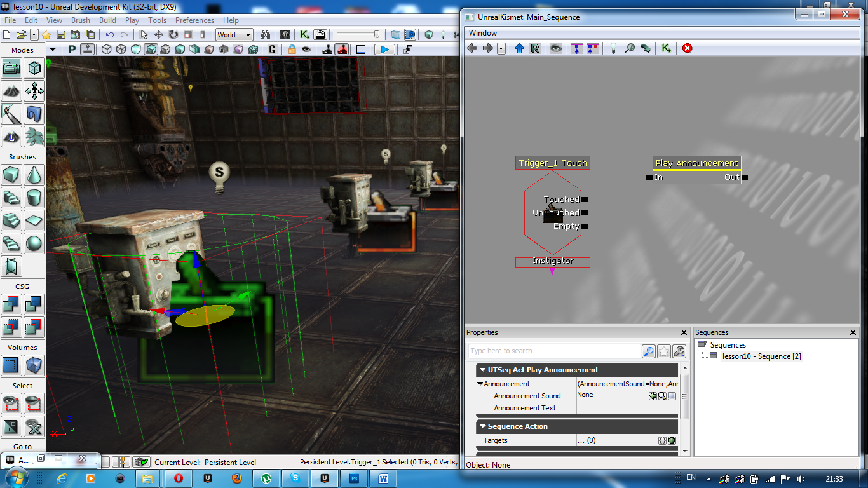Toggle viewport lock padlock icon

[x=292, y=49]
